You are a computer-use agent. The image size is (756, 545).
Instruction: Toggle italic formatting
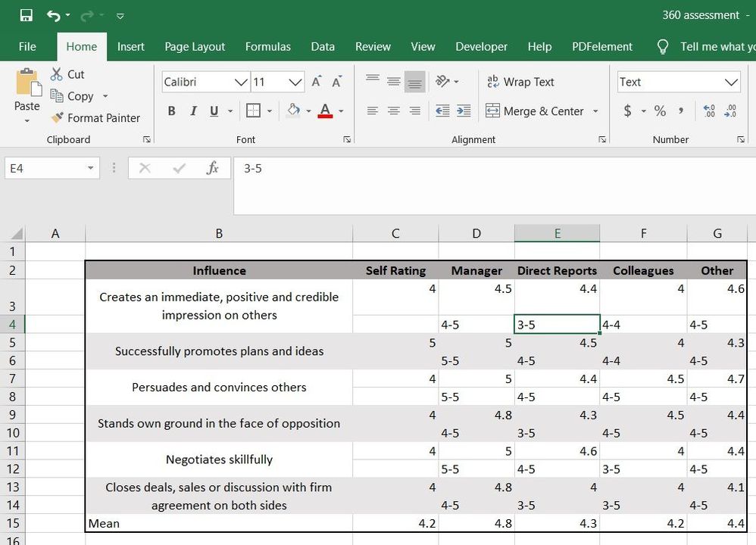(193, 111)
